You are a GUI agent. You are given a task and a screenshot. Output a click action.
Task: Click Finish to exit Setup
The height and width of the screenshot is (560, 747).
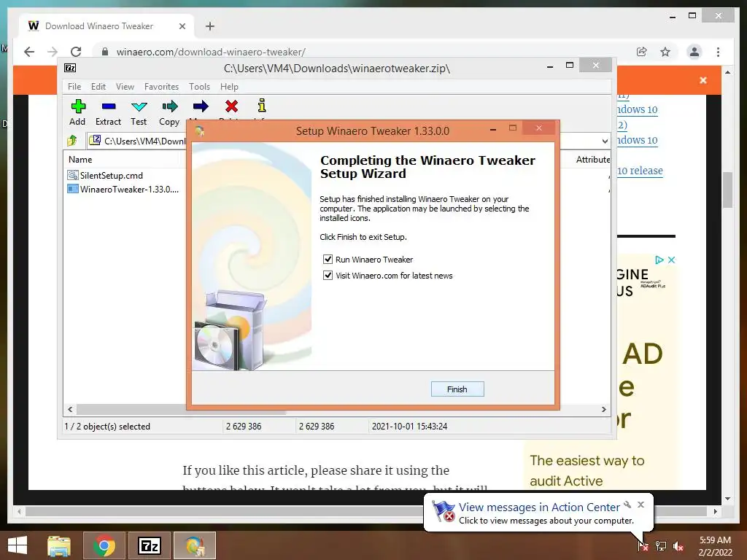click(x=457, y=389)
